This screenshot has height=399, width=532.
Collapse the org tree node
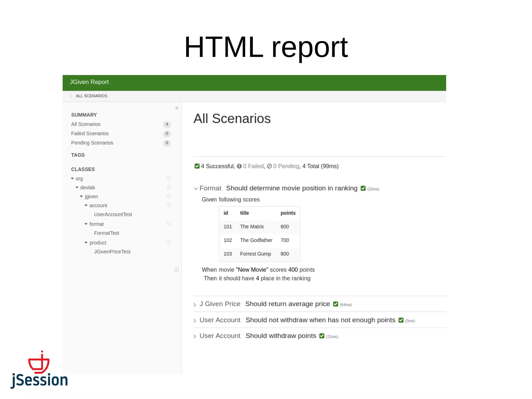pos(72,178)
